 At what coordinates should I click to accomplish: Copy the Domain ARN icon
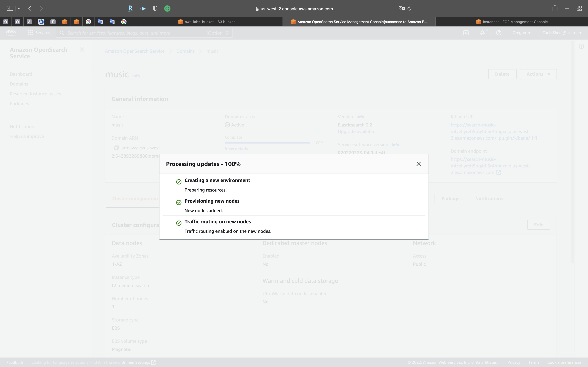(116, 148)
